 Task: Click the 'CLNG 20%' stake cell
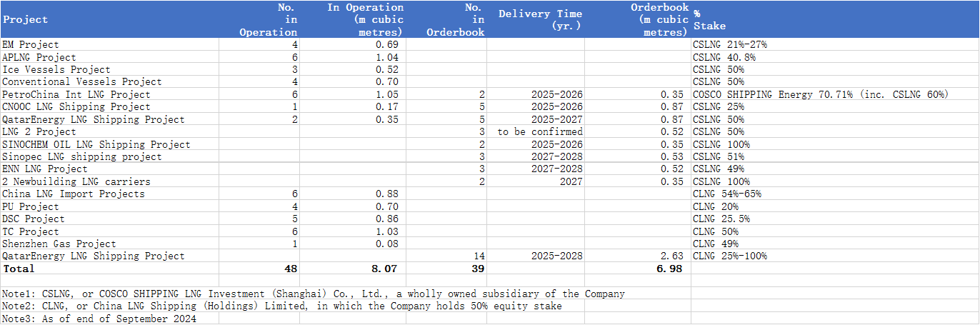click(x=834, y=206)
